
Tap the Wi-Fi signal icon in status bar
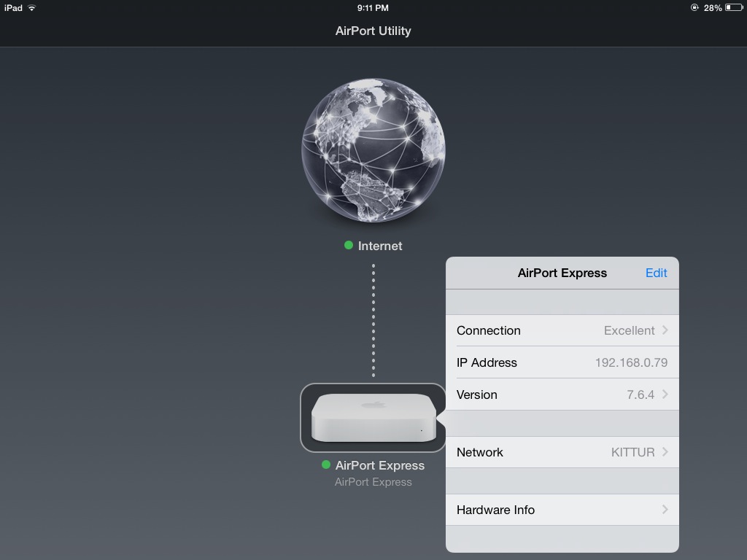pyautogui.click(x=32, y=8)
